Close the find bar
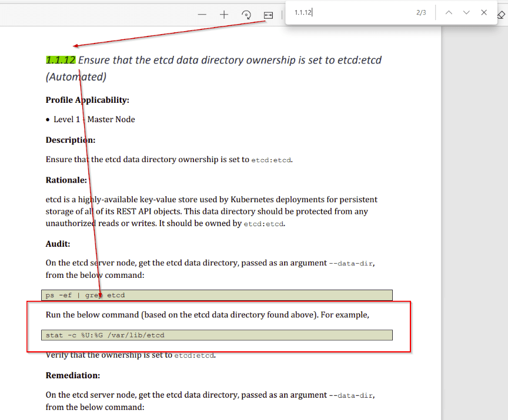 pos(484,12)
